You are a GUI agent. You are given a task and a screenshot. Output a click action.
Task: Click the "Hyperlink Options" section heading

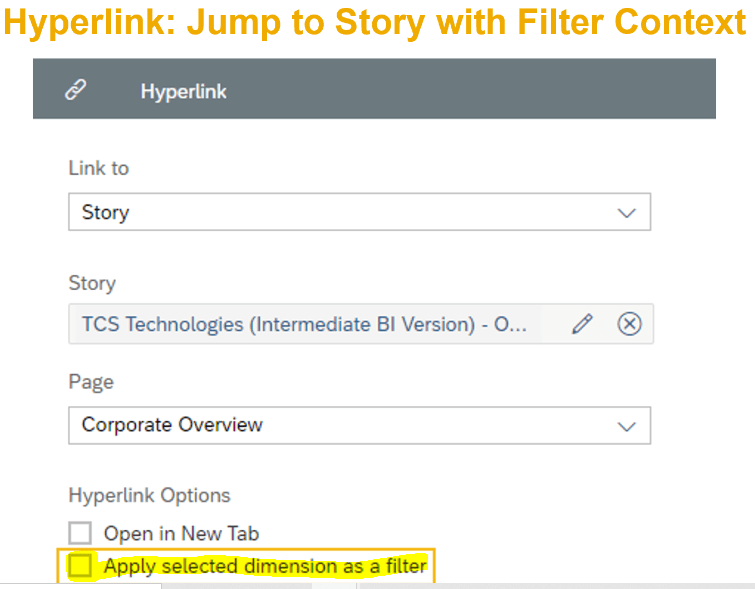tap(149, 495)
